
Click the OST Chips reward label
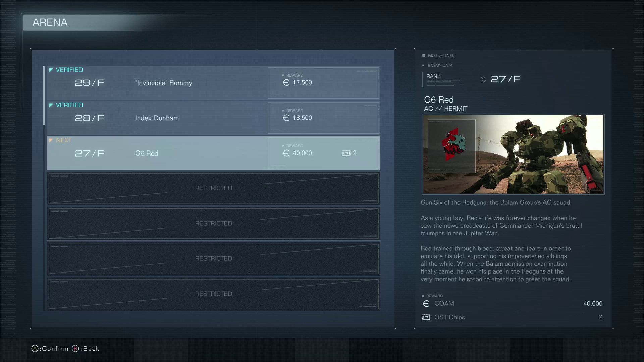click(449, 317)
